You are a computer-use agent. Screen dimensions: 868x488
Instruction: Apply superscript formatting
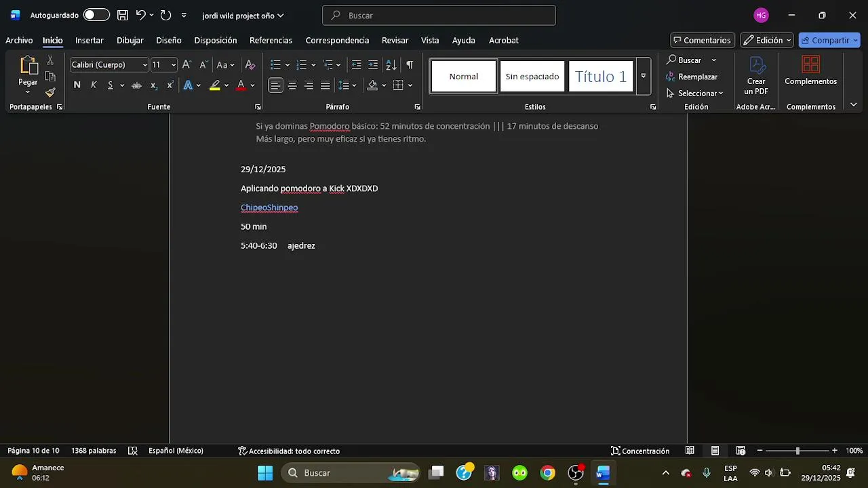coord(170,85)
